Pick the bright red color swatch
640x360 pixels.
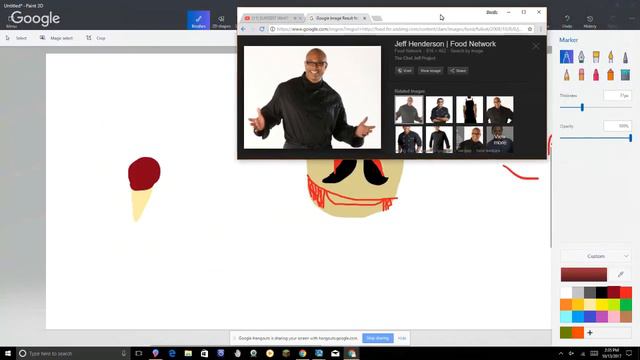click(x=626, y=292)
